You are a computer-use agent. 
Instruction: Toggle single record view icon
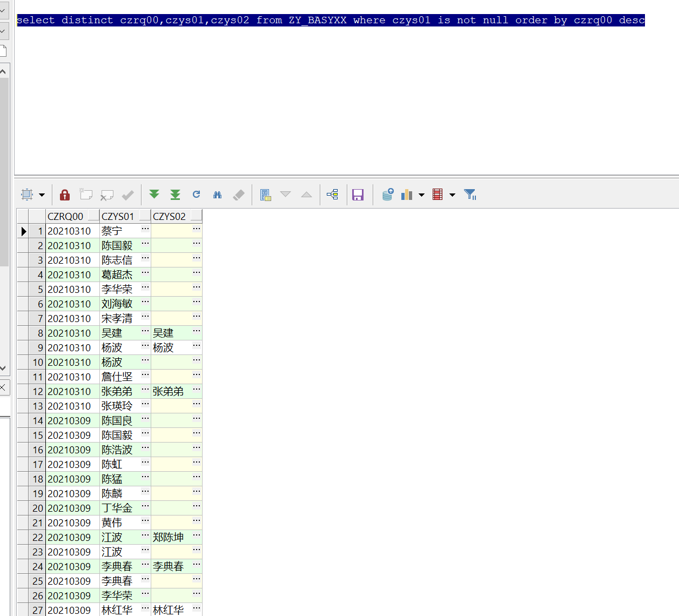(265, 195)
